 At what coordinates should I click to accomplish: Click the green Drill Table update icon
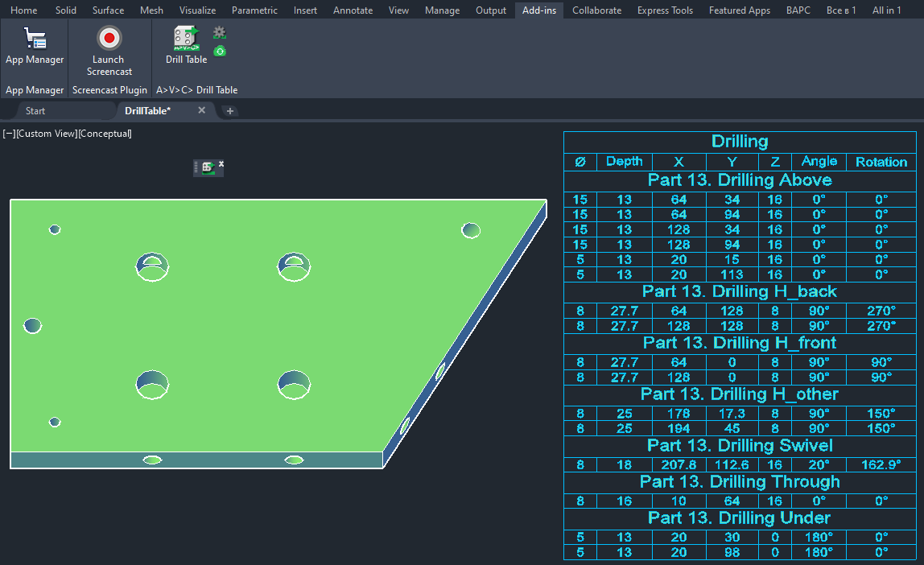(x=220, y=52)
